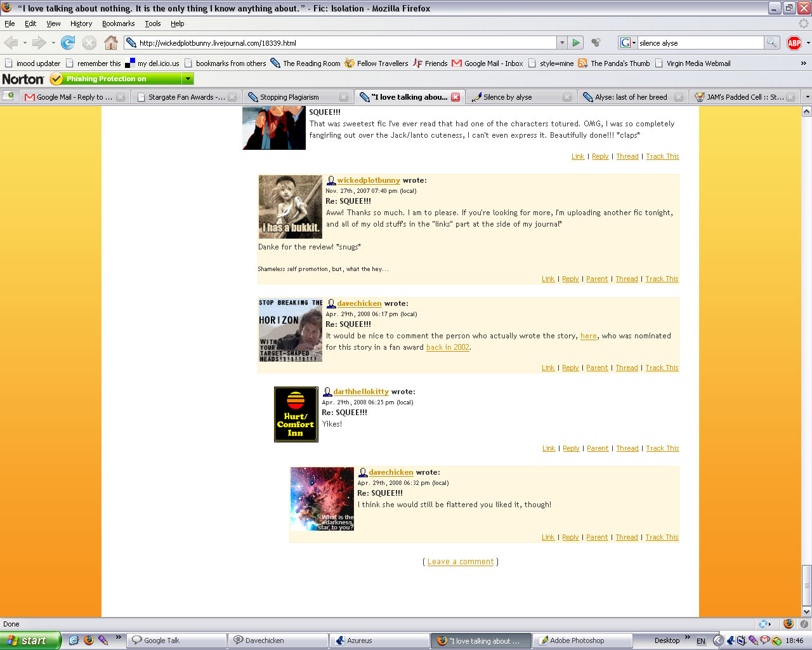The height and width of the screenshot is (650, 812).
Task: Click the Reload page icon
Action: click(x=68, y=43)
